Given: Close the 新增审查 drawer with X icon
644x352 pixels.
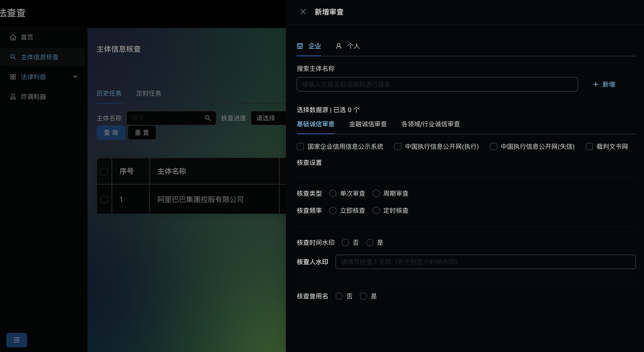Looking at the screenshot, I should [303, 12].
